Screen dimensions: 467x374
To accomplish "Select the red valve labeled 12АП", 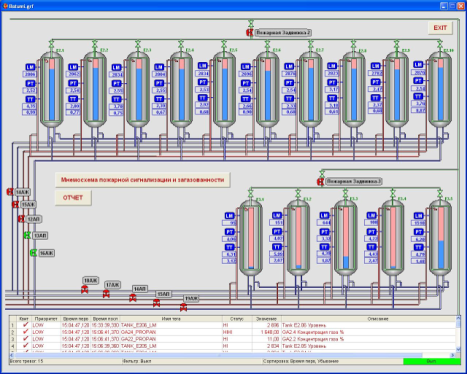I will coord(21,219).
